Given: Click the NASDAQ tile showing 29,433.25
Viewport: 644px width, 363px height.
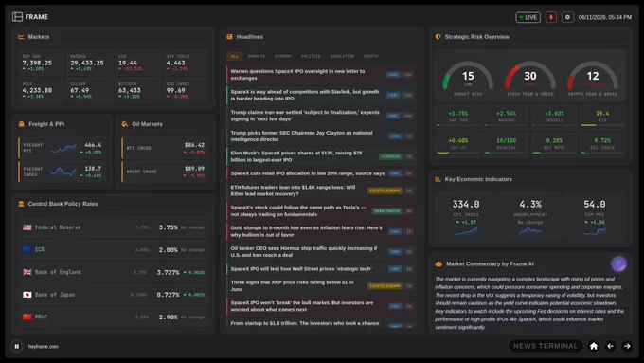Looking at the screenshot, I should [x=89, y=62].
